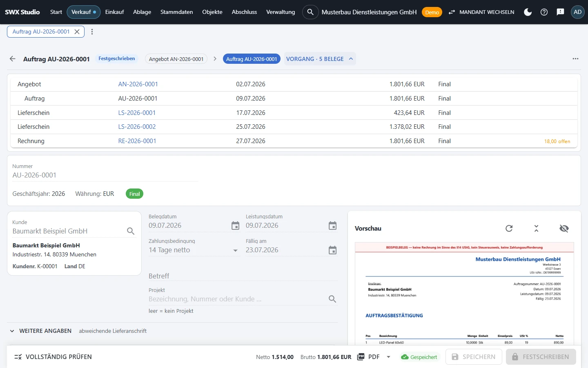This screenshot has height=368, width=588.
Task: Collapse the Vorschau preview panel
Action: tap(536, 229)
